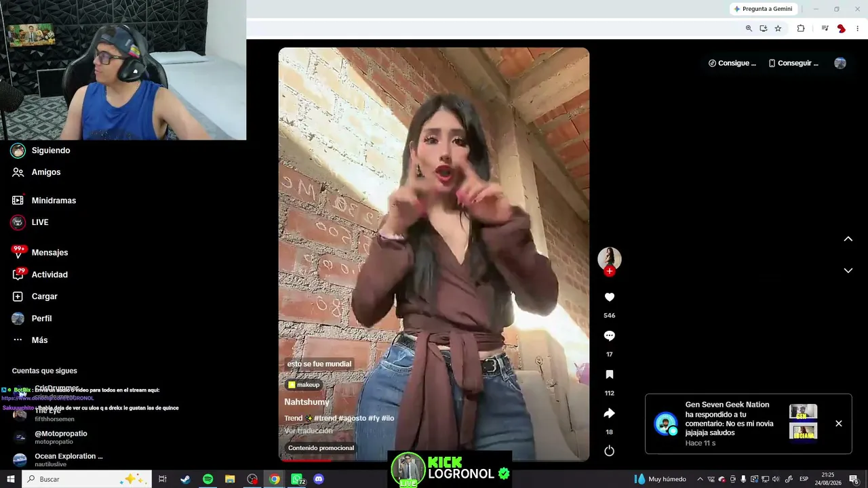The width and height of the screenshot is (868, 488).
Task: Show hidden system tray icons
Action: [x=700, y=479]
